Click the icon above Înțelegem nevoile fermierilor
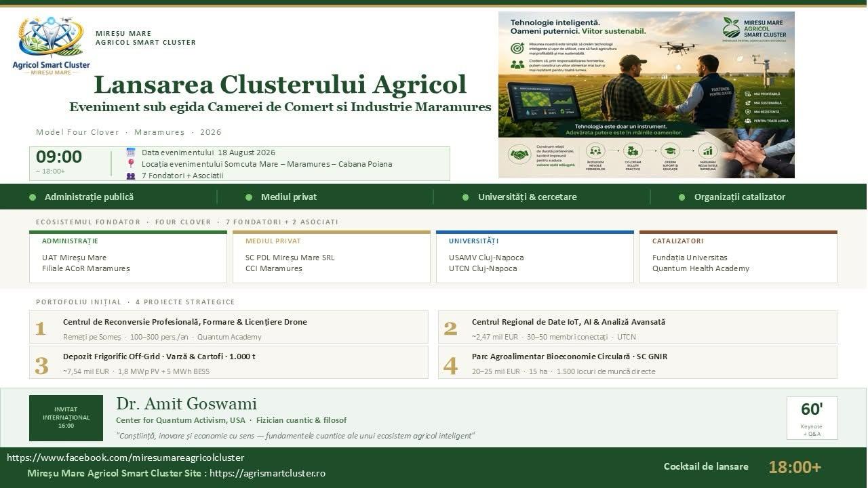Viewport: 868px width, 488px height. (595, 151)
